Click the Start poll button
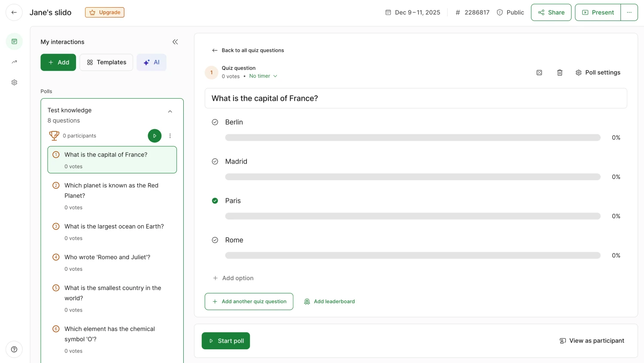This screenshot has width=644, height=363. [226, 341]
